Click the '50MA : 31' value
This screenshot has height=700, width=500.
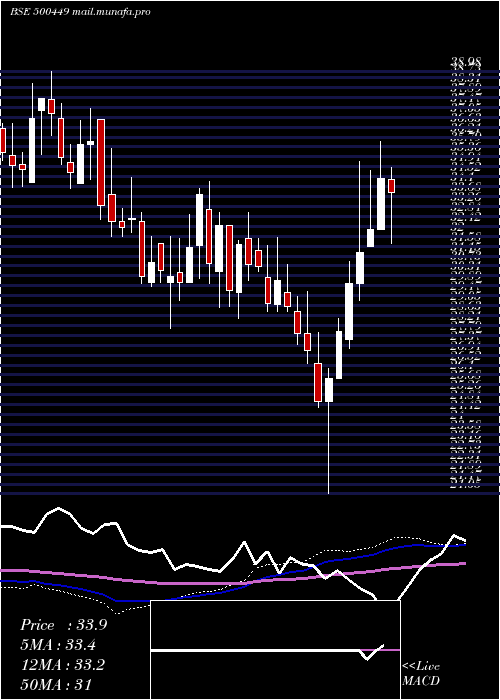point(56,684)
